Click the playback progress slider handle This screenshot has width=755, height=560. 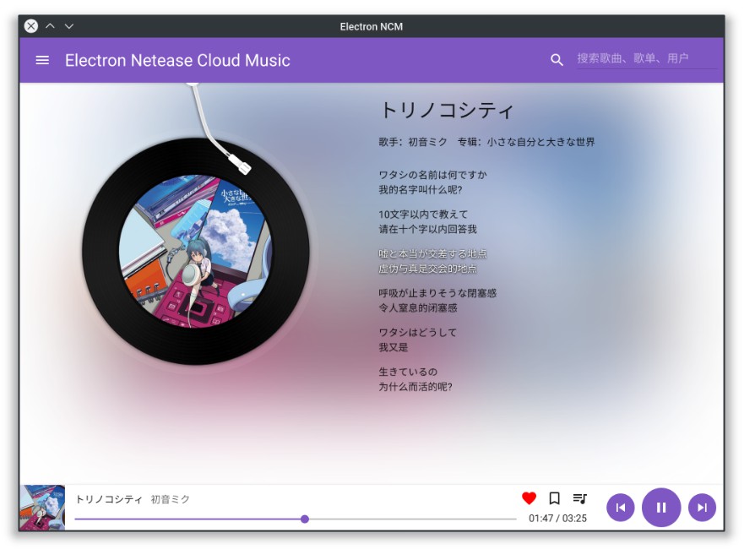(x=305, y=519)
